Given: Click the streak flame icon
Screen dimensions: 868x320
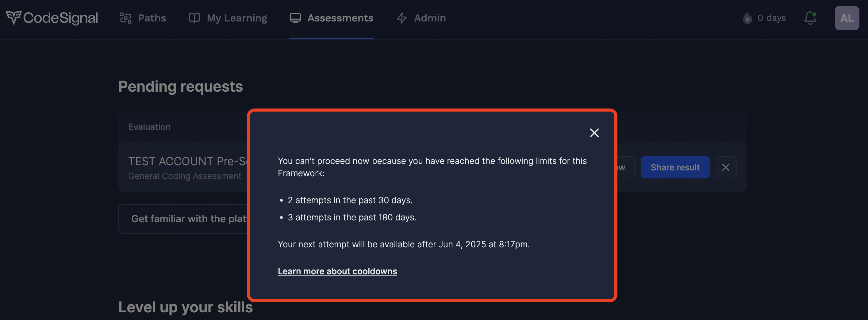Looking at the screenshot, I should (747, 18).
